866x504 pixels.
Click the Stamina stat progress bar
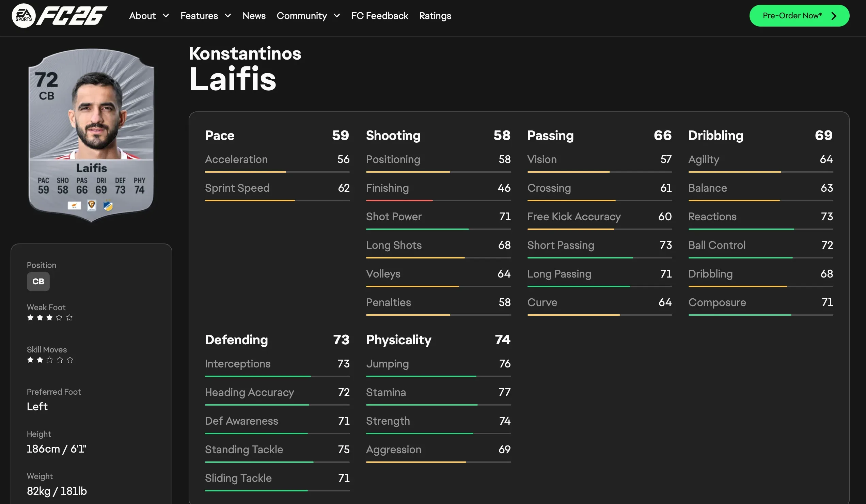[x=438, y=405]
